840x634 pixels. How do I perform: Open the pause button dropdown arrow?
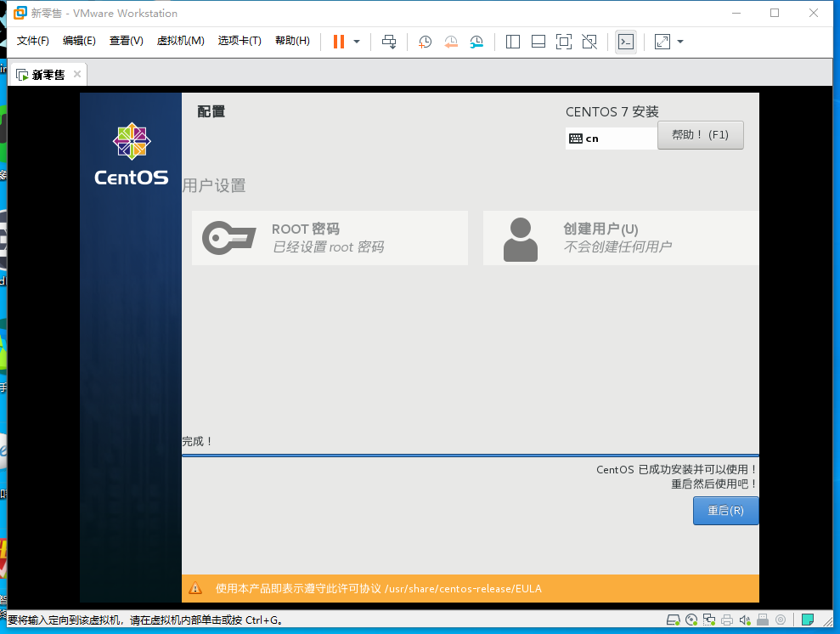pos(357,41)
